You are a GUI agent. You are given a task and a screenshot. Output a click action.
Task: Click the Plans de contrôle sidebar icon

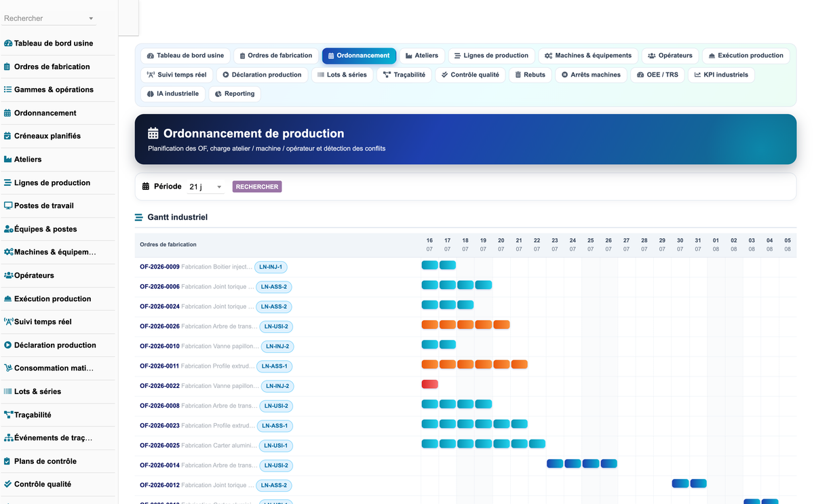click(7, 461)
